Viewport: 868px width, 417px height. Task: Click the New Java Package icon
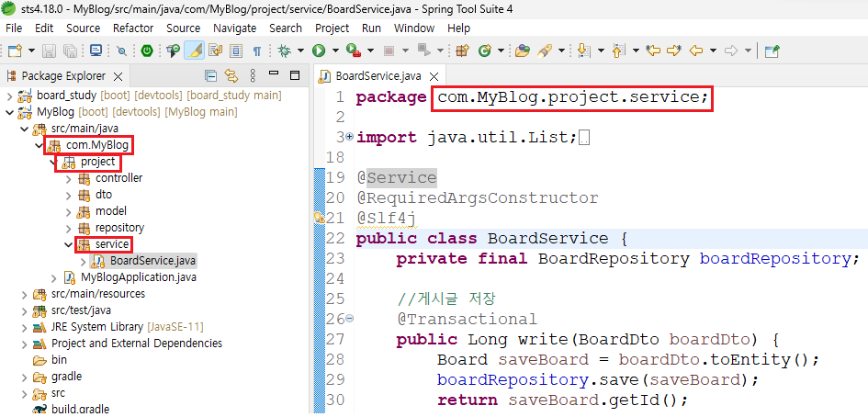pyautogui.click(x=462, y=51)
